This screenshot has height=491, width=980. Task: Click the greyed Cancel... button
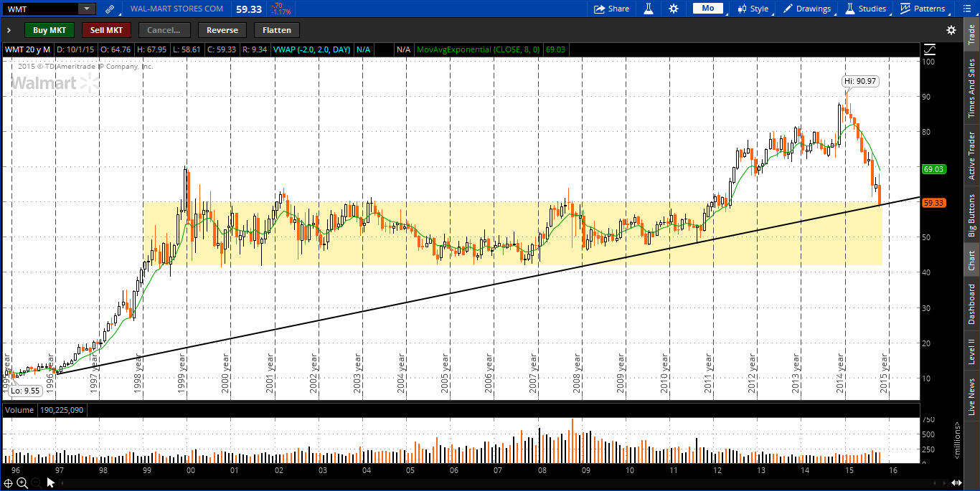[164, 30]
